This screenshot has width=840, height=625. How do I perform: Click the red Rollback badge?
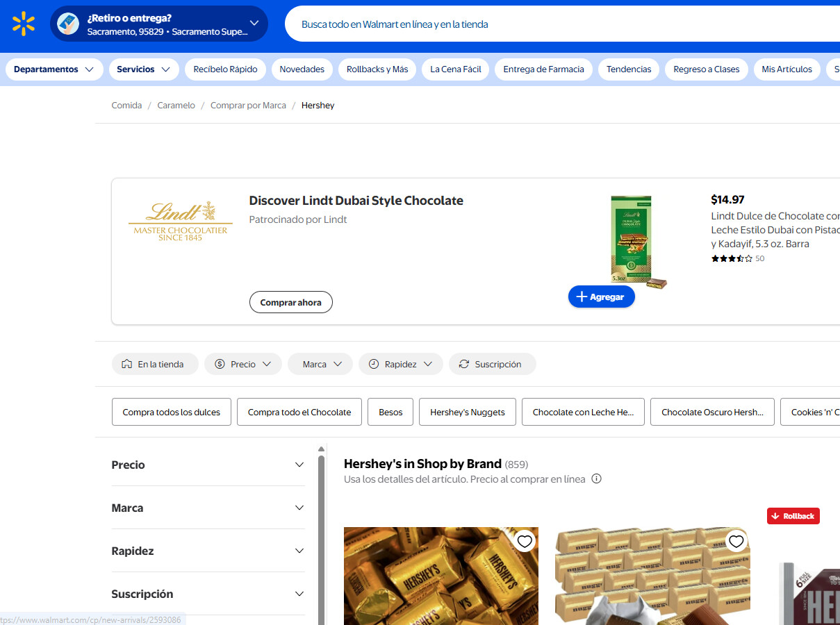[x=793, y=516]
